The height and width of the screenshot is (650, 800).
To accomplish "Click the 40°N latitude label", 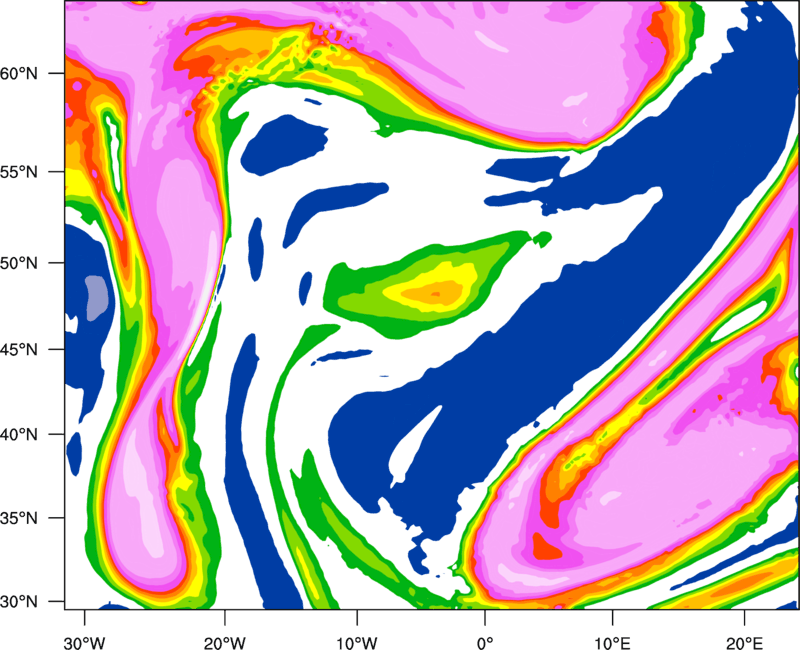I will 19,435.
